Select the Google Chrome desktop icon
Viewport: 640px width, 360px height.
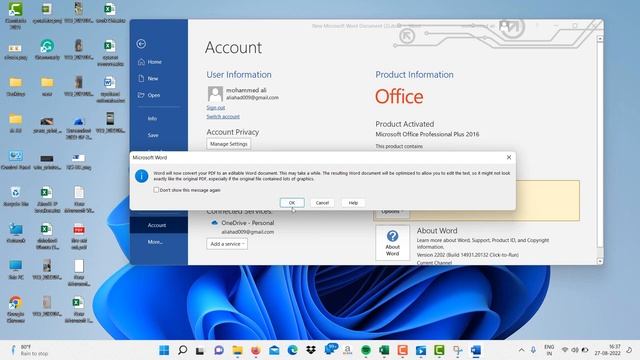pos(16,309)
